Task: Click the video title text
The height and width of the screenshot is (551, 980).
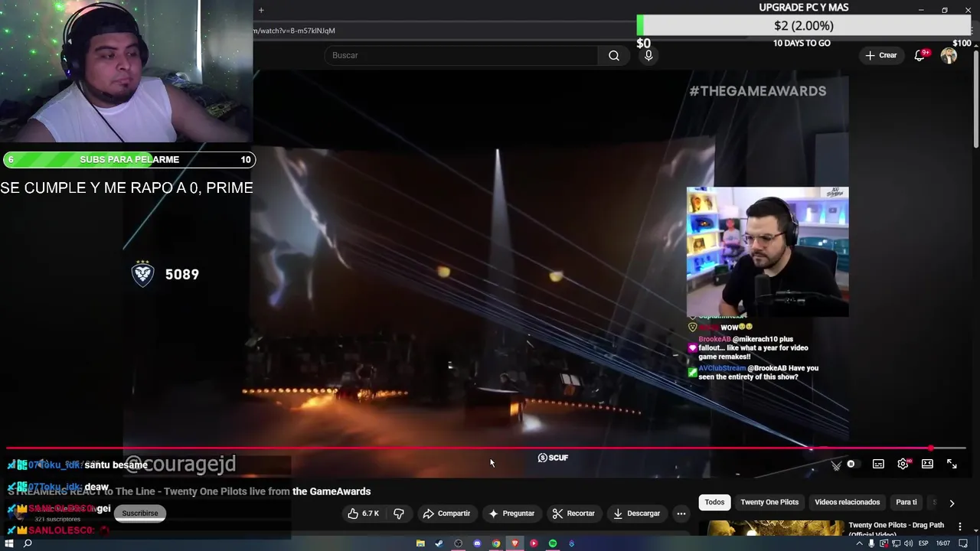Action: (x=189, y=491)
